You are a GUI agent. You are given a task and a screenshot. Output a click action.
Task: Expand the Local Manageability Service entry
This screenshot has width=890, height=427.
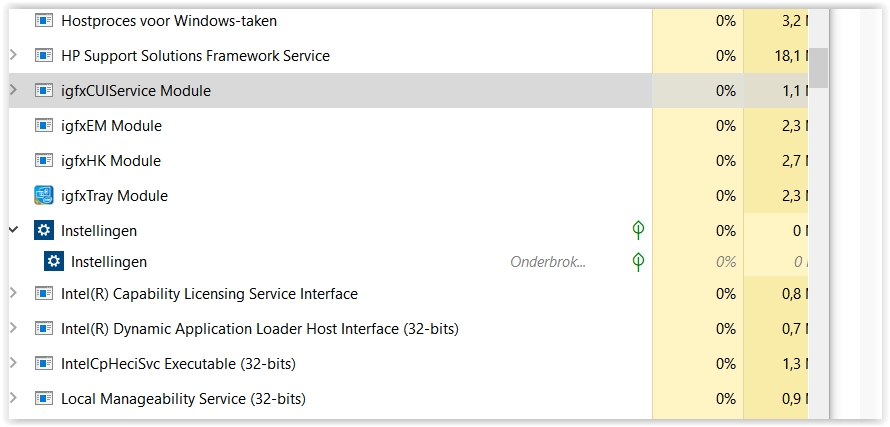(13, 399)
